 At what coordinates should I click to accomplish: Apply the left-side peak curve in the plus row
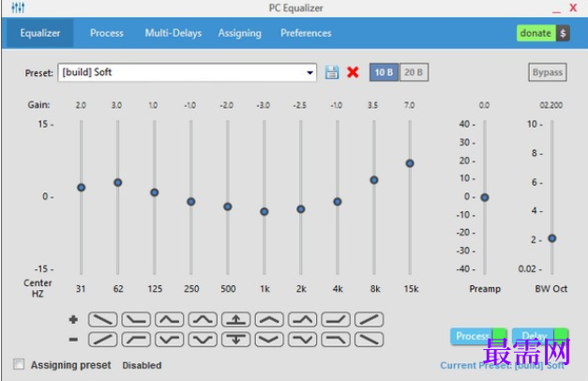click(170, 319)
